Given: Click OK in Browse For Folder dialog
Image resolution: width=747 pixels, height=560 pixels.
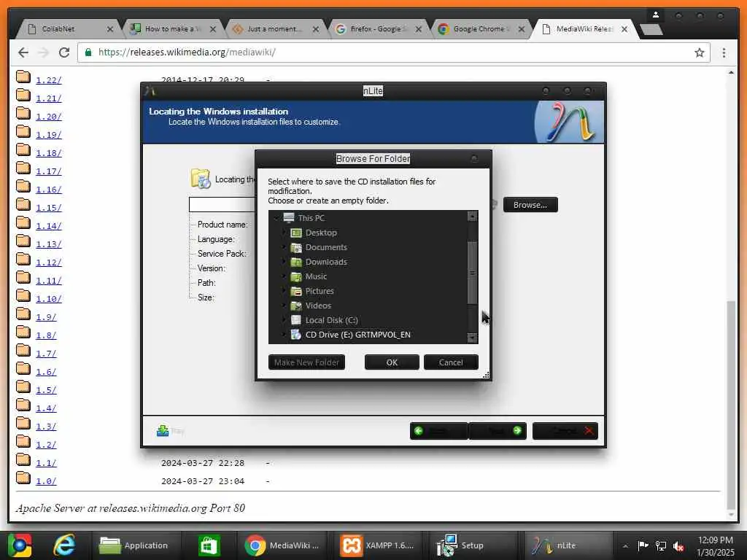Looking at the screenshot, I should [x=392, y=362].
